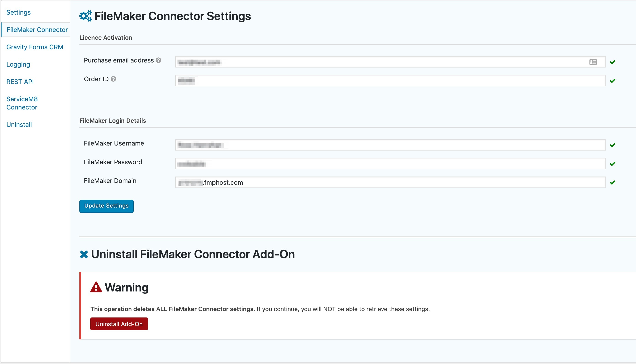Click the red Uninstall Add-On button
This screenshot has height=364, width=636.
(x=119, y=324)
